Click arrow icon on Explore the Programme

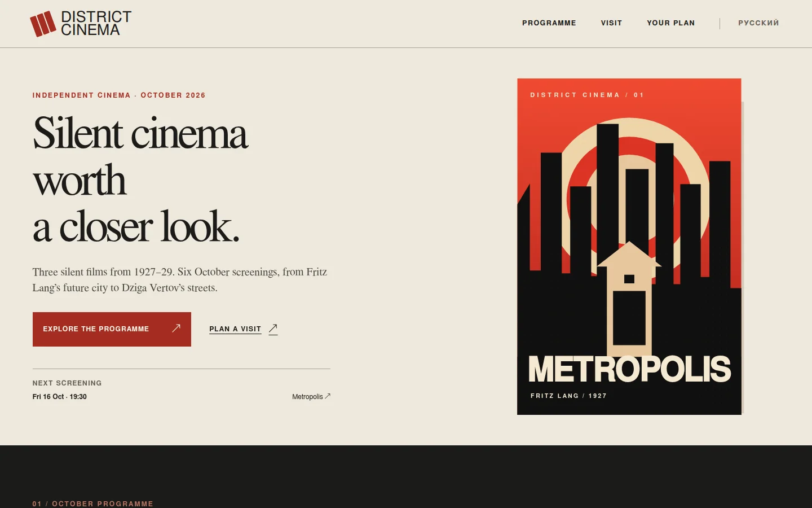176,328
